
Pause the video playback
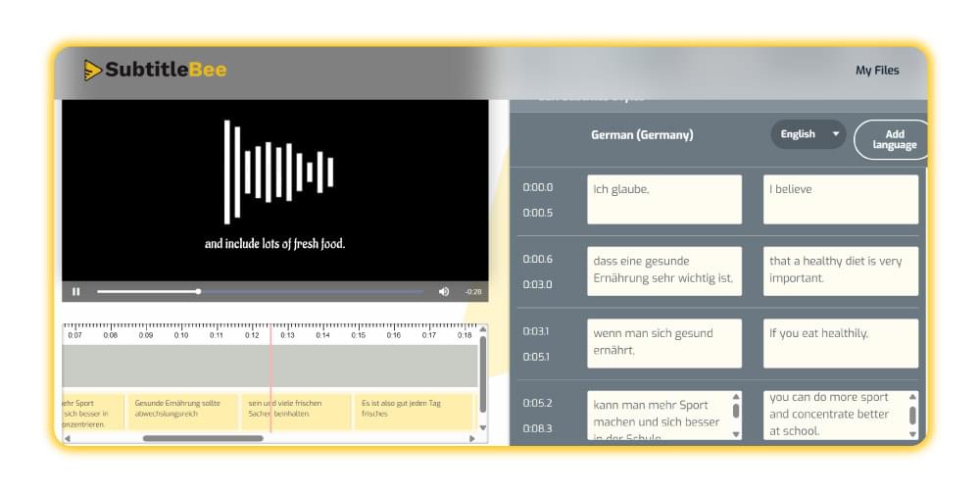pyautogui.click(x=76, y=292)
